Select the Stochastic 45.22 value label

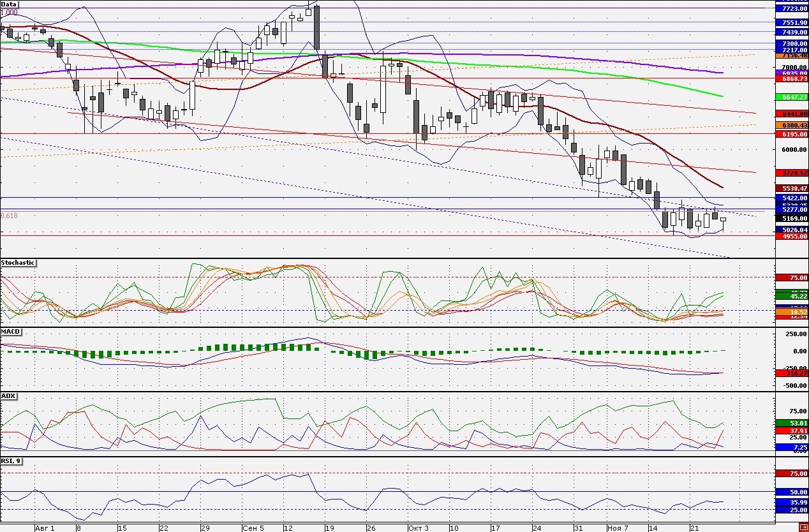click(x=792, y=296)
